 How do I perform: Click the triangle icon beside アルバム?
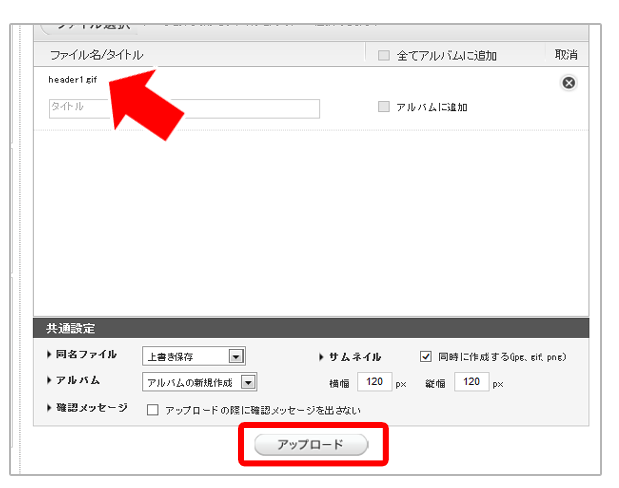point(50,381)
